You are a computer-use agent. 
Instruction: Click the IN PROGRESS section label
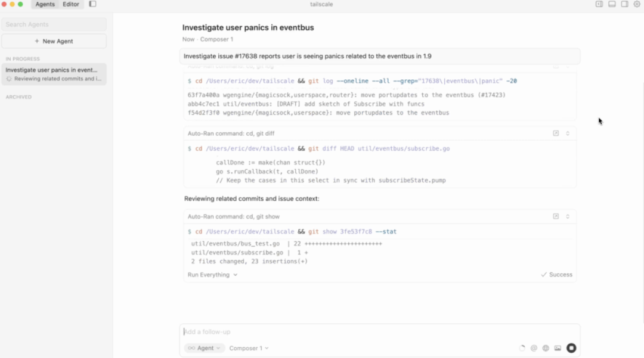click(23, 59)
